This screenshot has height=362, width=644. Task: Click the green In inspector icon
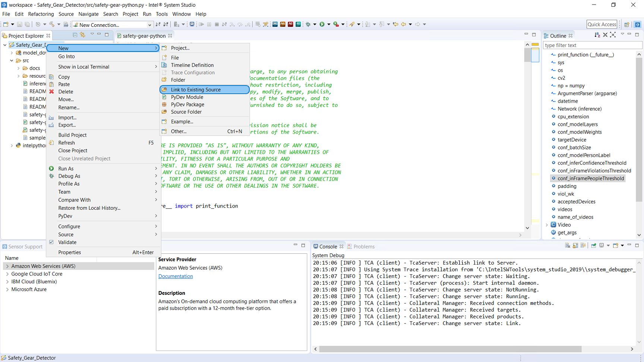[298, 24]
